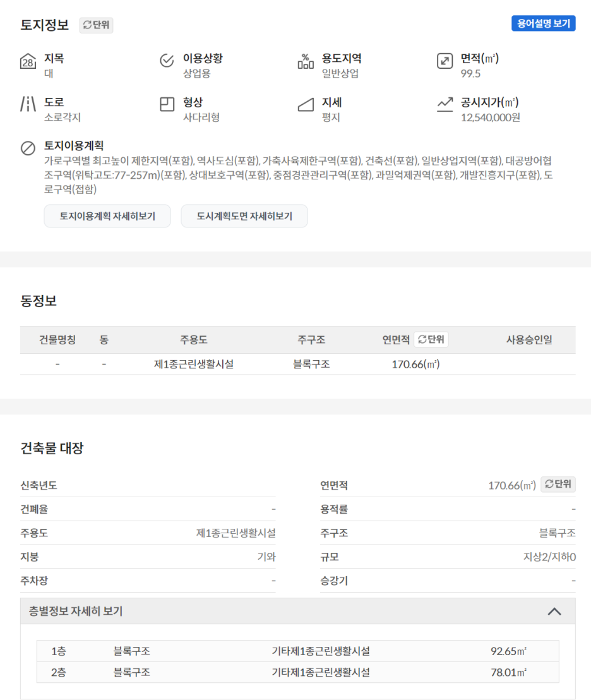
Task: Open 도시계획도면 자세히보기
Action: click(x=244, y=216)
